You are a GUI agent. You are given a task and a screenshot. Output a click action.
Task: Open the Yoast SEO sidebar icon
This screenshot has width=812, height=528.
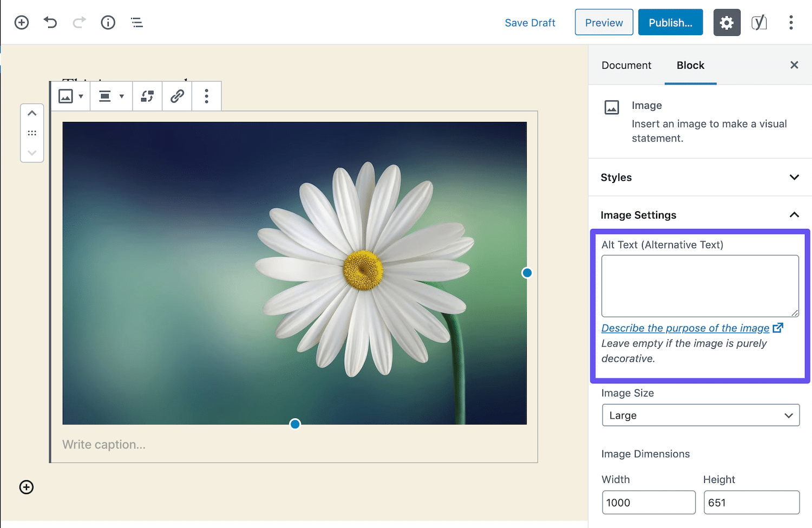(759, 22)
